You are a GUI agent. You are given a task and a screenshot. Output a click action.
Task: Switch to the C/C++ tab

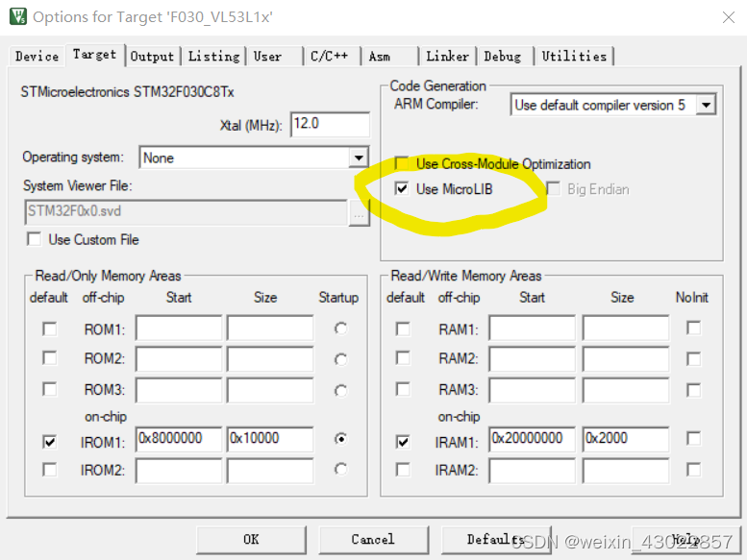(x=332, y=56)
